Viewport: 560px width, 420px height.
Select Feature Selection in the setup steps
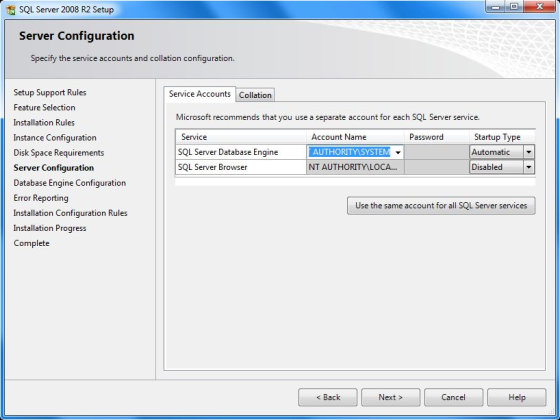point(44,108)
